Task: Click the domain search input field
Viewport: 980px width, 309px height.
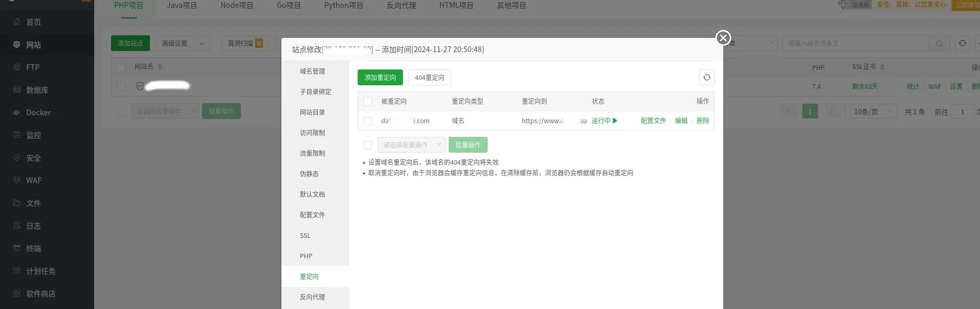Action: [x=855, y=43]
